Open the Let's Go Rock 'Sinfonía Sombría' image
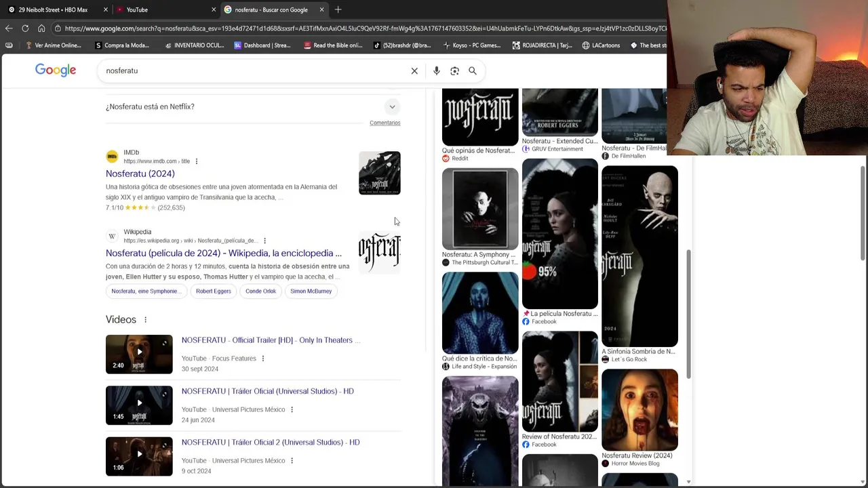 point(639,256)
